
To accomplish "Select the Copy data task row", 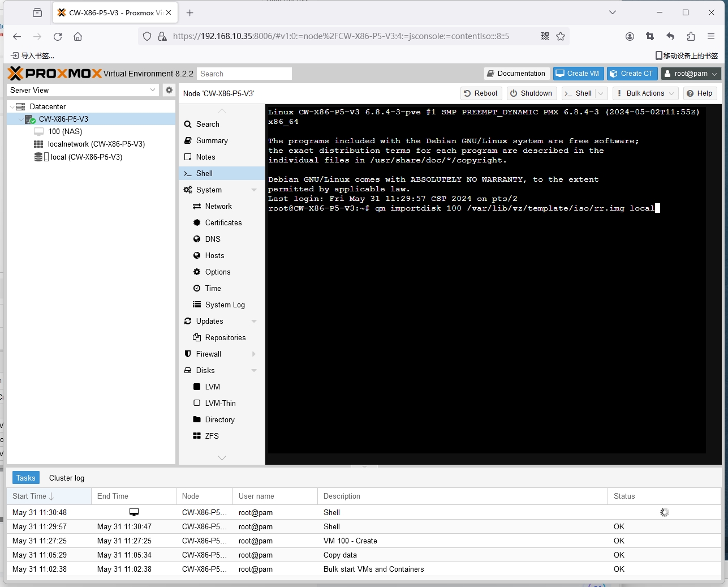I will [364, 555].
